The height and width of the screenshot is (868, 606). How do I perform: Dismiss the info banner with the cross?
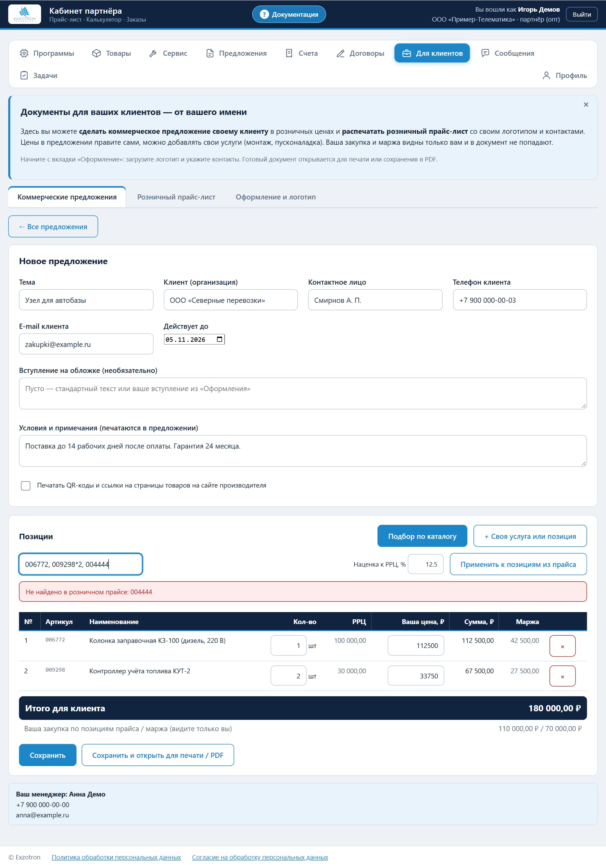pos(585,105)
